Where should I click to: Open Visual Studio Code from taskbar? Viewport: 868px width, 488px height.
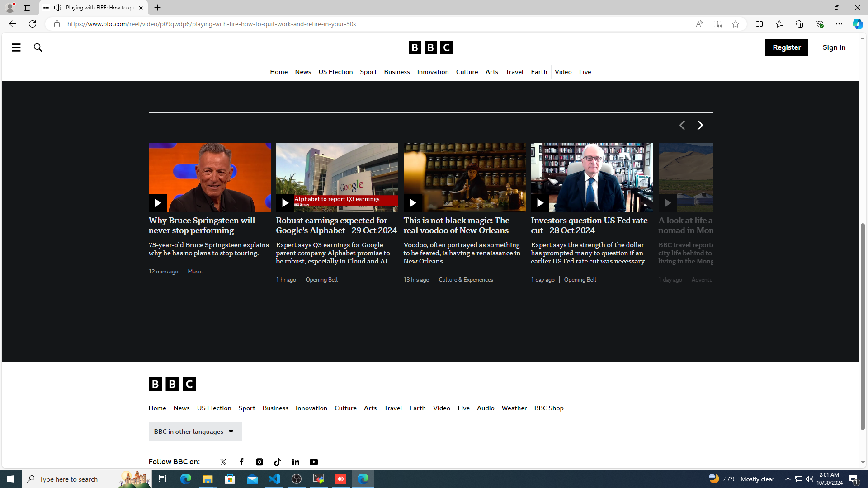(x=274, y=479)
